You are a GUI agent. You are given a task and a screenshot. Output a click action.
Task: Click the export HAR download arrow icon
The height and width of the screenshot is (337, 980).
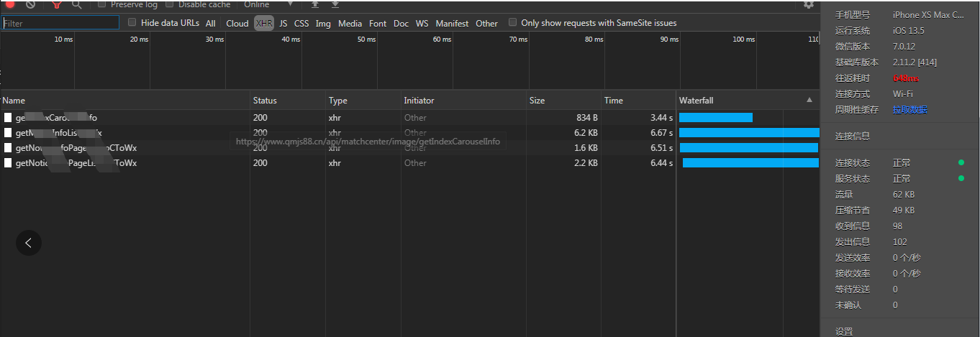point(335,5)
